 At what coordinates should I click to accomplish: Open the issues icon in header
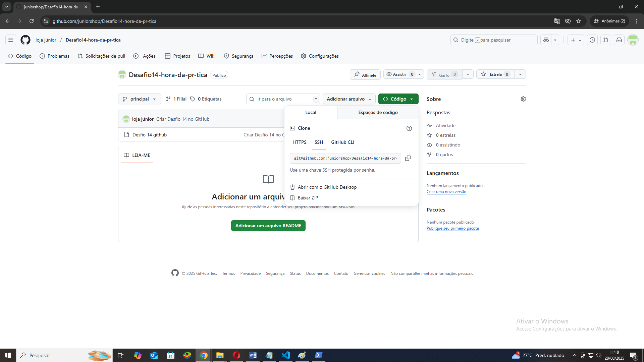click(592, 40)
